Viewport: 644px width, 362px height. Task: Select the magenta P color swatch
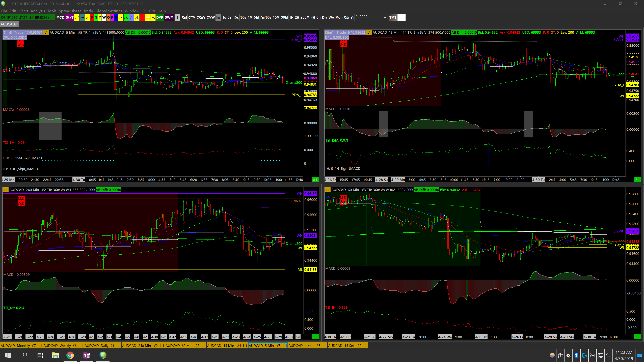point(112,17)
